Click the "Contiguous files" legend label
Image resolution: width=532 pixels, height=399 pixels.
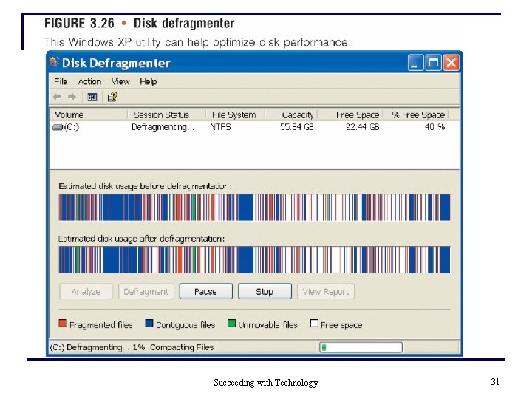(185, 325)
